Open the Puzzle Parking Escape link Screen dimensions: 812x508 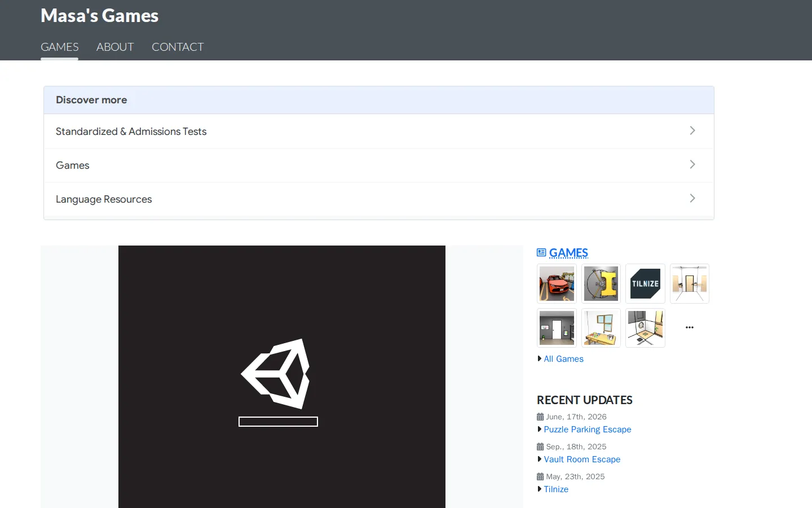point(588,430)
